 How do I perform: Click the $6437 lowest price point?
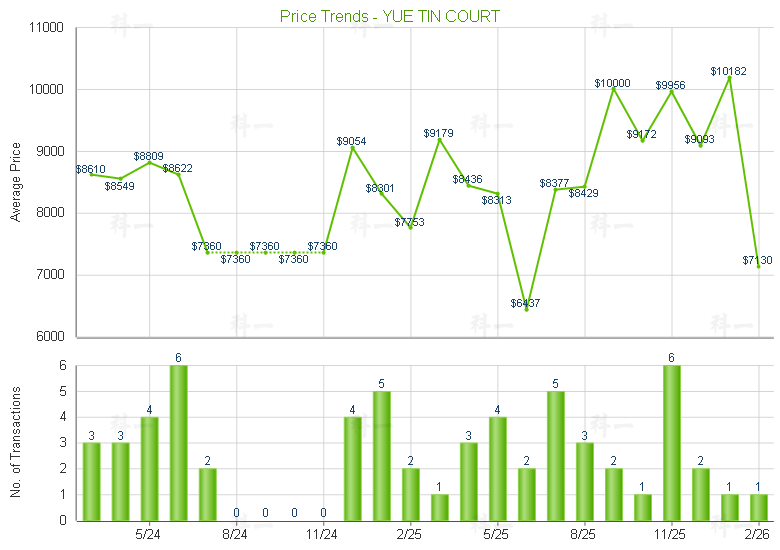pyautogui.click(x=526, y=309)
